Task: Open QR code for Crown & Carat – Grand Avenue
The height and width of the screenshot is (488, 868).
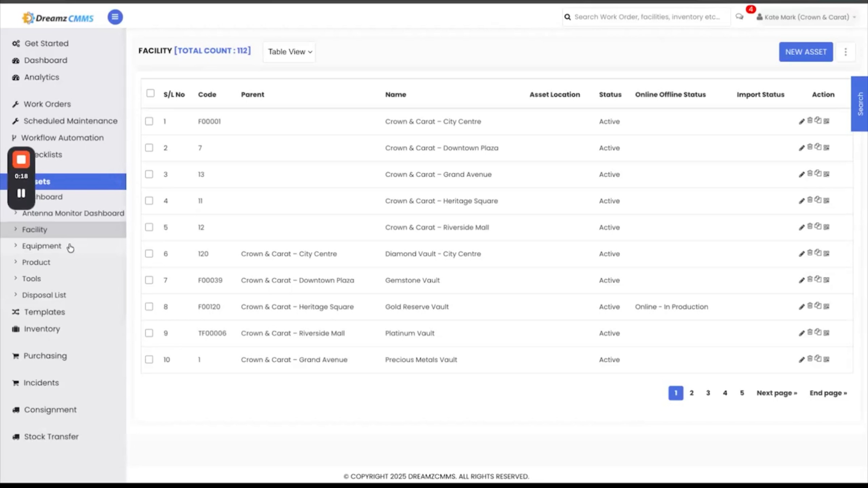Action: [x=826, y=174]
